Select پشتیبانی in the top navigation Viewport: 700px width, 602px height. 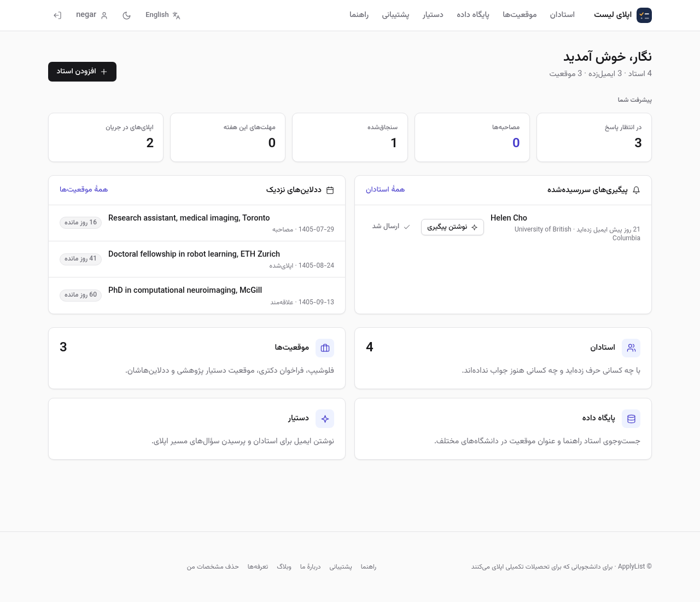pos(395,15)
